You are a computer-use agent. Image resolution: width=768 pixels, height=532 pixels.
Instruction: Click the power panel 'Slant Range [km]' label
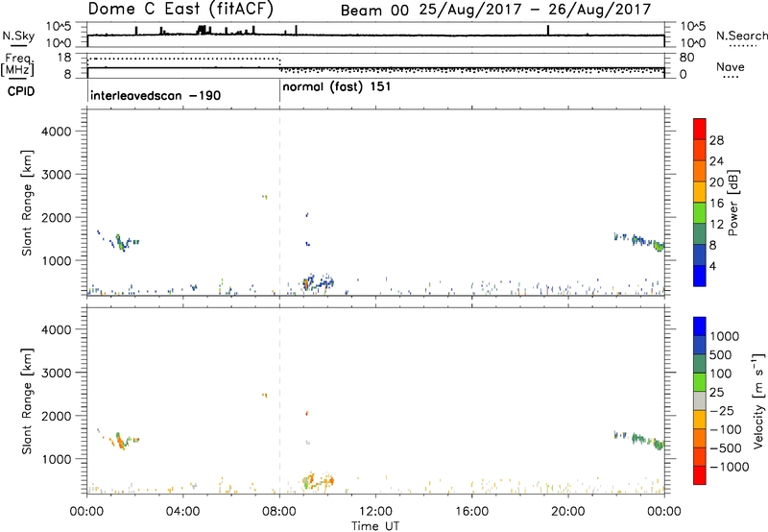click(27, 203)
